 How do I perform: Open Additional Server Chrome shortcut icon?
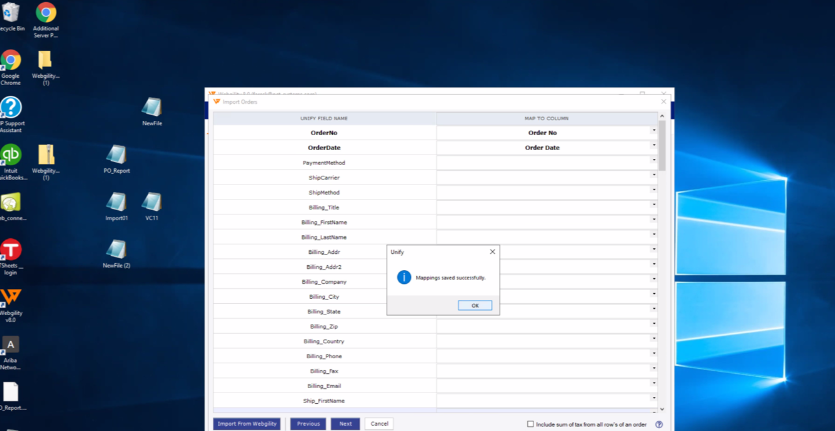pos(46,13)
